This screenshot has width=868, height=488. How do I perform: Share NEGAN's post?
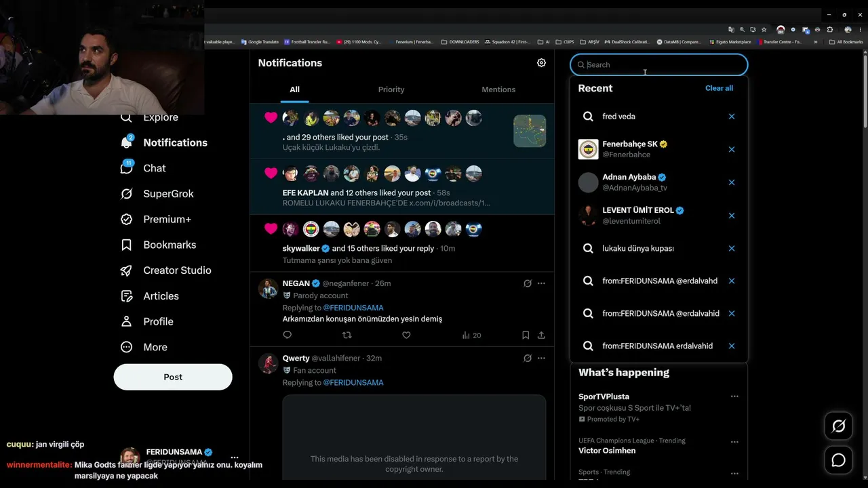point(541,335)
